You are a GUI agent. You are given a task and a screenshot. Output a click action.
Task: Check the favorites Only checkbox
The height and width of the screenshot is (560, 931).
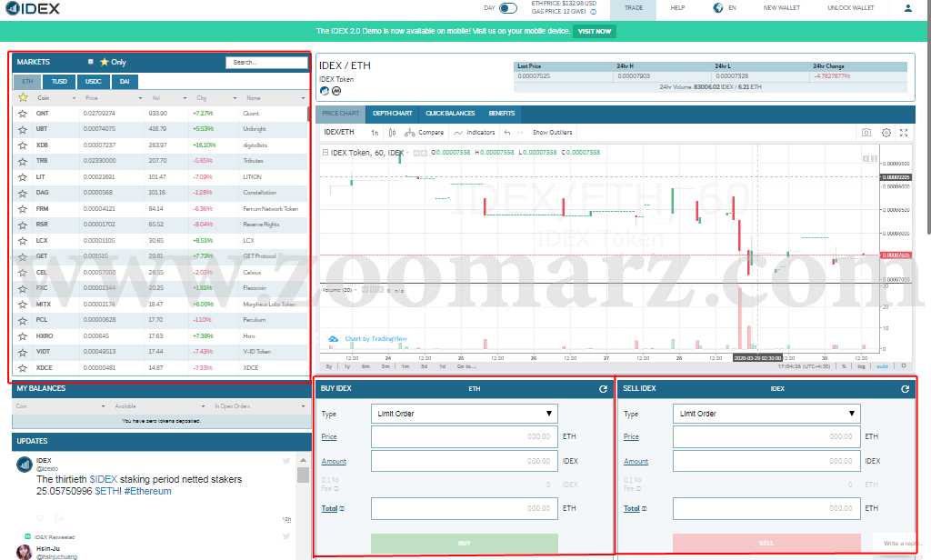[91, 62]
